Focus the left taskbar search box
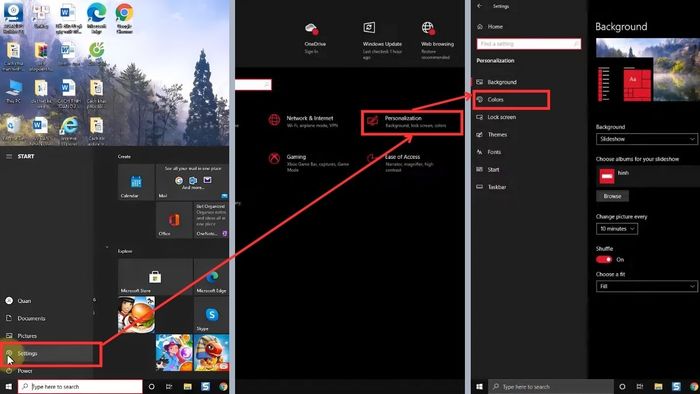The width and height of the screenshot is (700, 394). pos(80,386)
